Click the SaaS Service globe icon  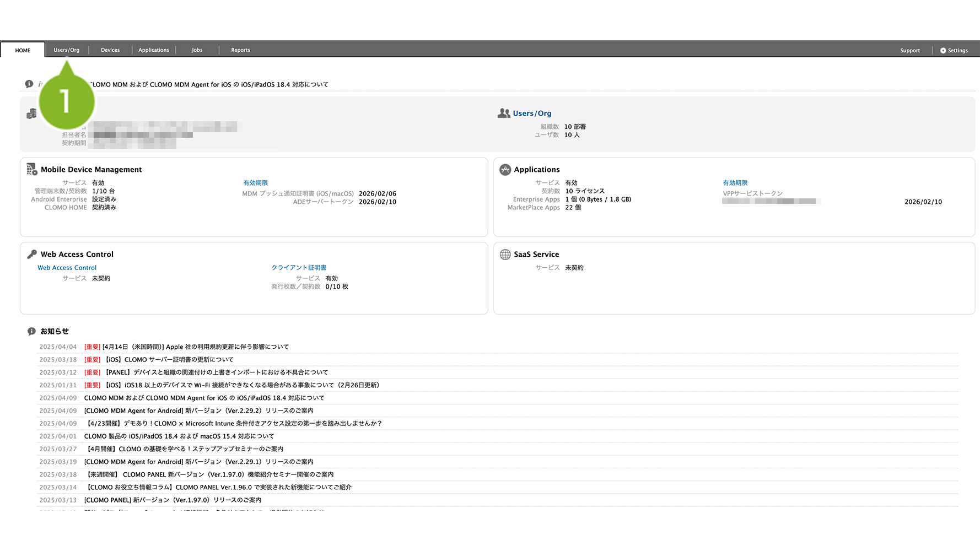(x=505, y=255)
